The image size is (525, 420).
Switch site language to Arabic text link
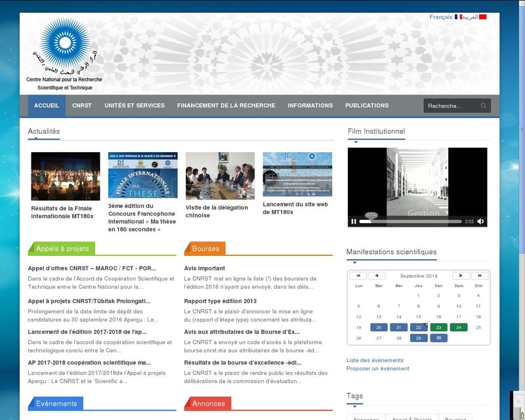pos(470,17)
